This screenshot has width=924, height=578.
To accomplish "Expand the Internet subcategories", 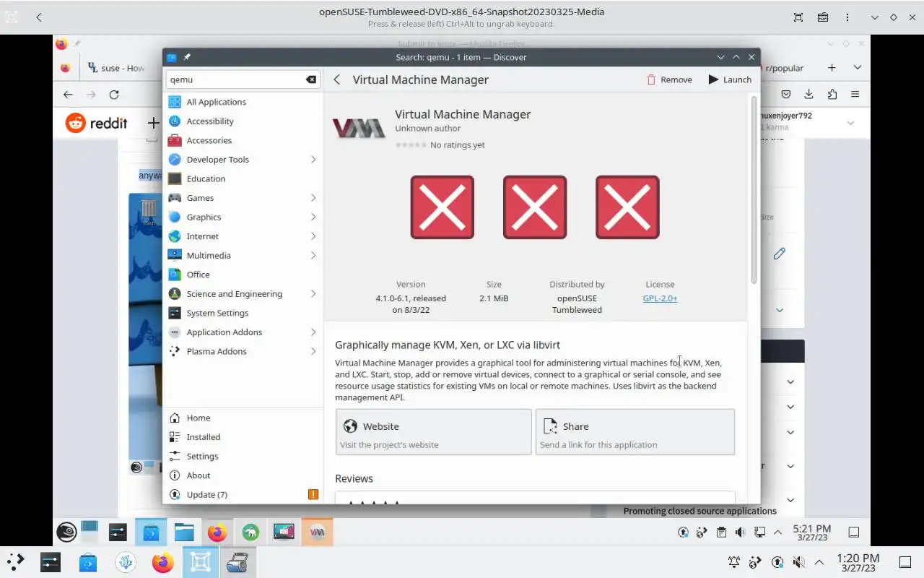I will 313,236.
